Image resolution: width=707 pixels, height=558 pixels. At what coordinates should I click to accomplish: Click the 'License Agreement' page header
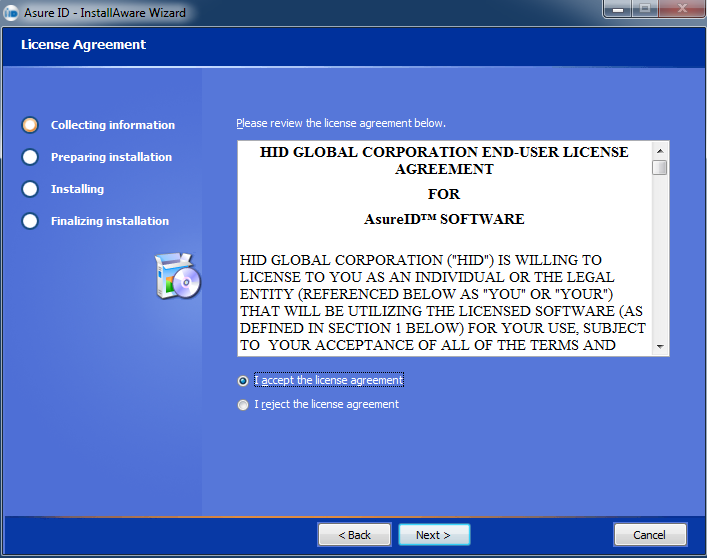83,45
